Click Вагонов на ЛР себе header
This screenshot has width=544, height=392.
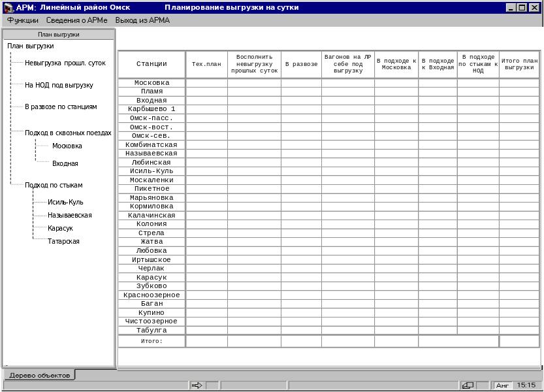(x=348, y=64)
